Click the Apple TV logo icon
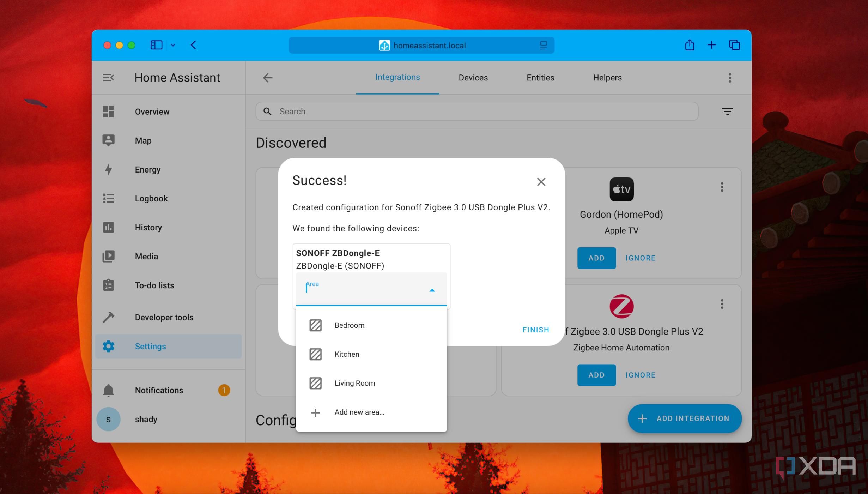This screenshot has width=868, height=494. 621,189
